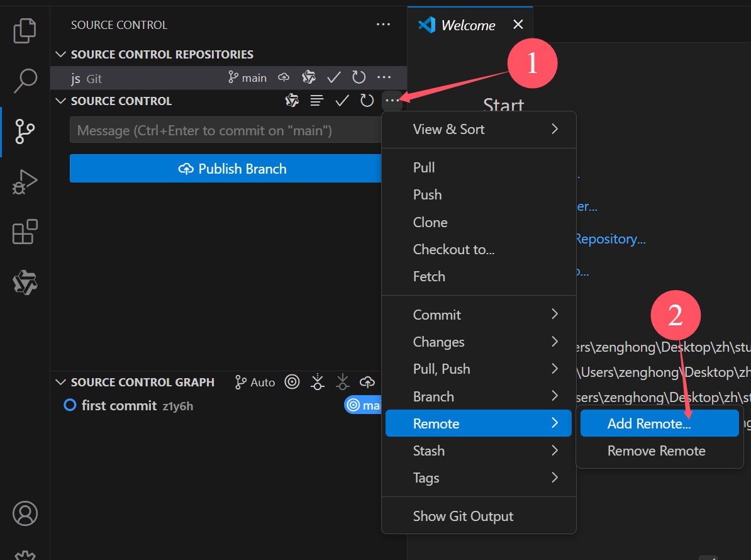Click the pull icon in Source Control Graph
The image size is (751, 560).
click(x=342, y=382)
